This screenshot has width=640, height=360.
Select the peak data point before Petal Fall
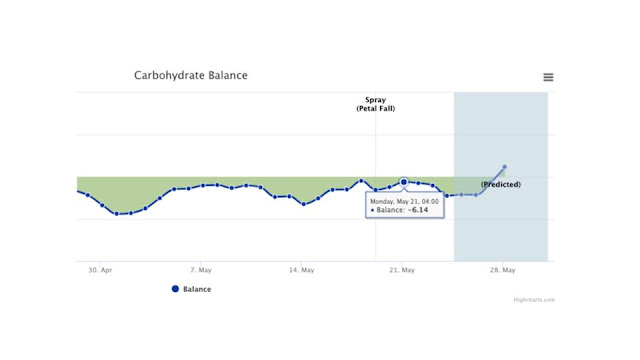[361, 180]
